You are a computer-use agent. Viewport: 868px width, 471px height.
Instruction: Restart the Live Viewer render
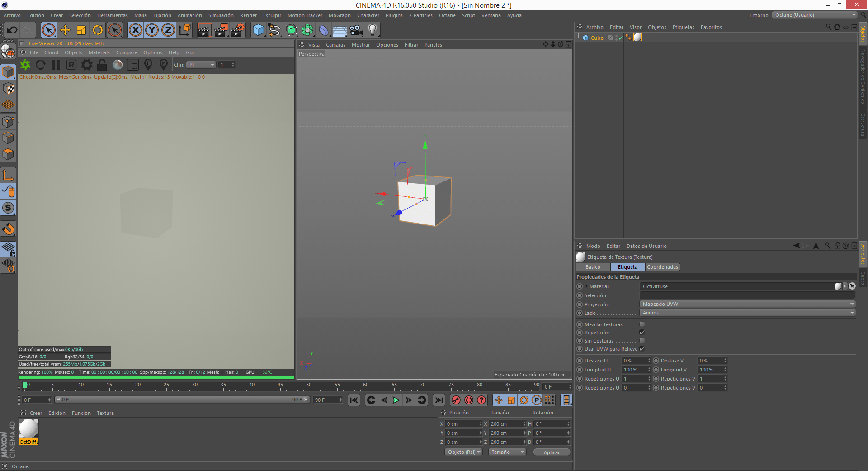(41, 65)
